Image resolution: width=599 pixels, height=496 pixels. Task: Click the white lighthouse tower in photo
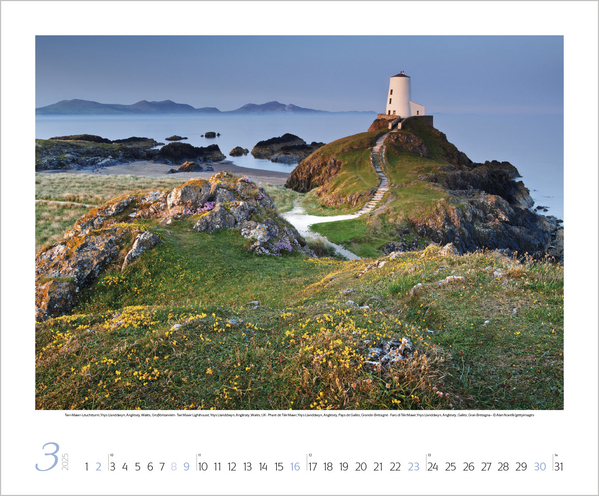pyautogui.click(x=398, y=94)
